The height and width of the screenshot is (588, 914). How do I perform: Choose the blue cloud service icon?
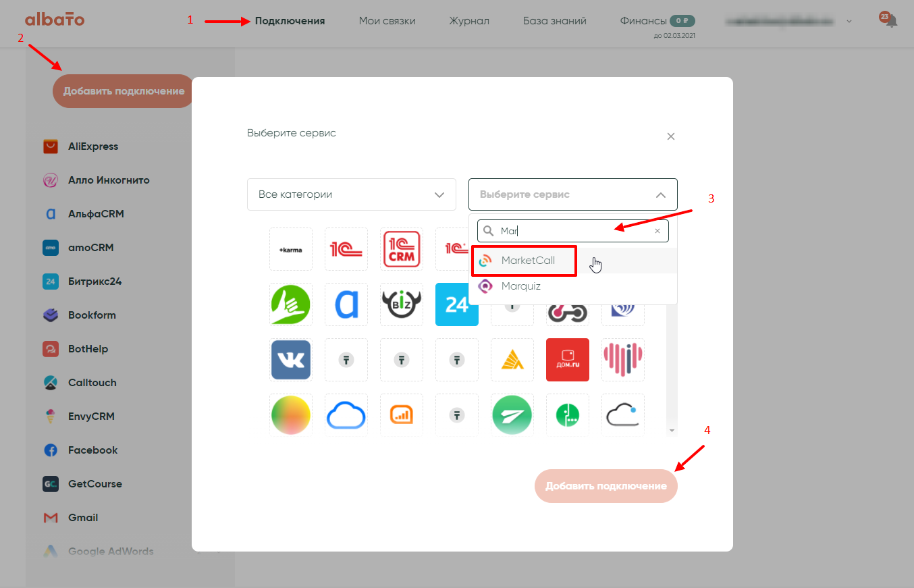click(x=346, y=415)
